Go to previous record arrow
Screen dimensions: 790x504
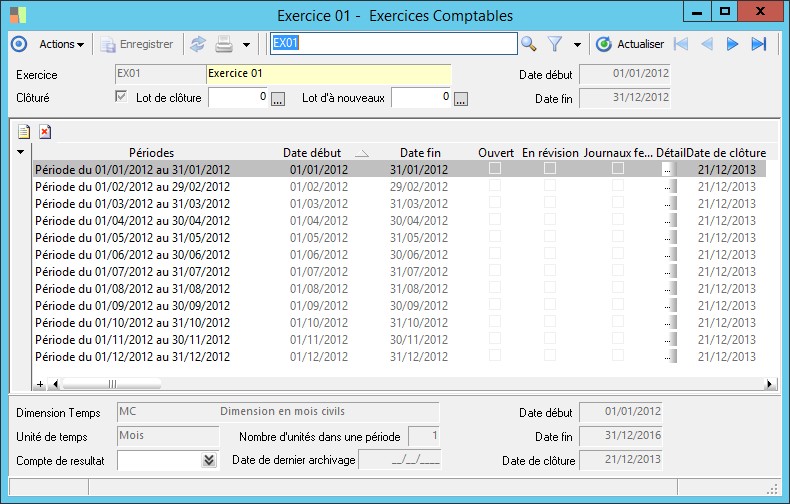(707, 44)
